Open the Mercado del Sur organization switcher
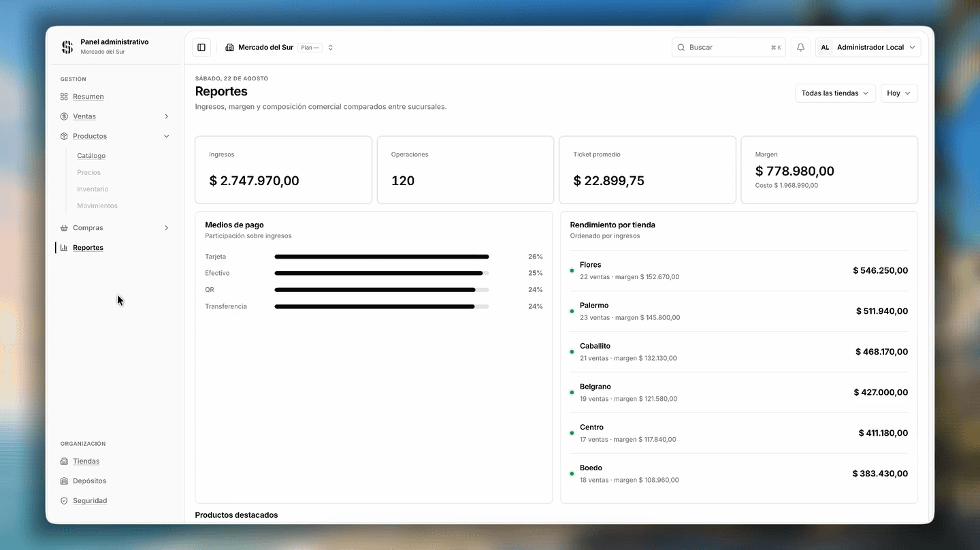Image resolution: width=980 pixels, height=550 pixels. coord(280,48)
